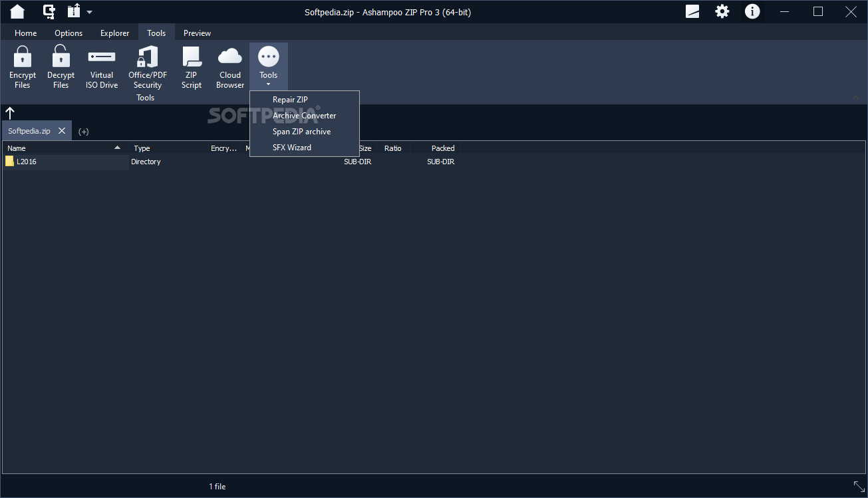
Task: Maximize the Ashampoo ZIP window
Action: 818,11
